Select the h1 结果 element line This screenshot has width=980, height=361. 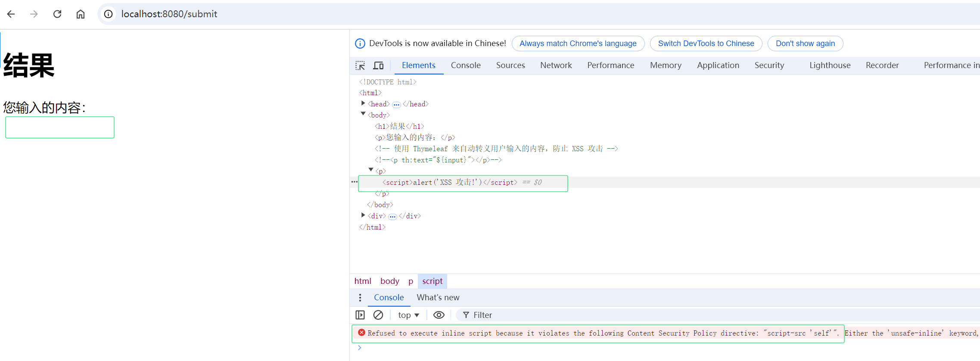(399, 126)
